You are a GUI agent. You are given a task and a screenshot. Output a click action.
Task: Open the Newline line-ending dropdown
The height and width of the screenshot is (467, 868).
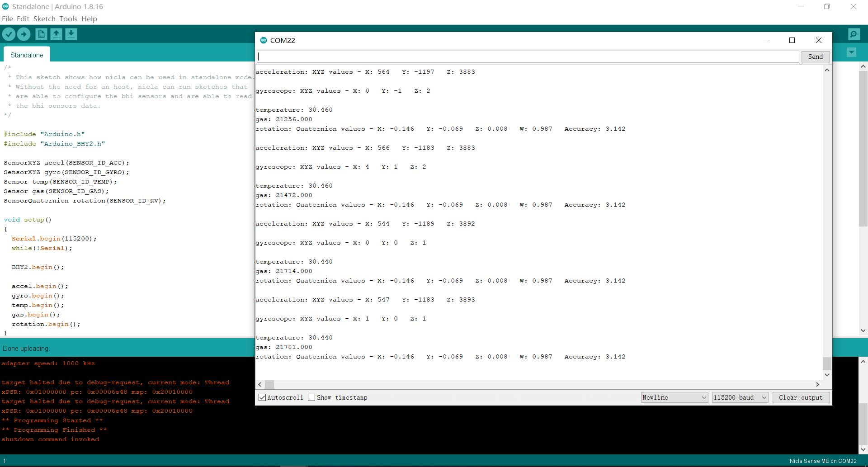tap(674, 397)
